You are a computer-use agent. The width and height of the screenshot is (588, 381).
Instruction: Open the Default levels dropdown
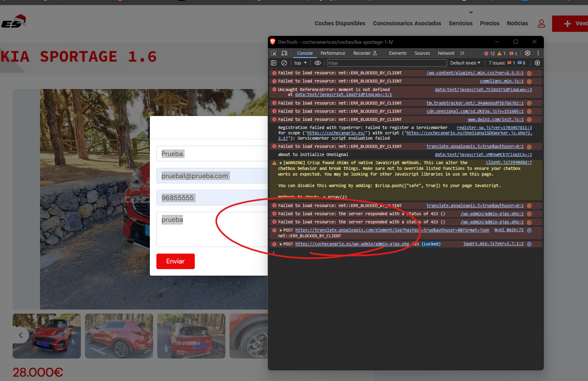(x=465, y=63)
